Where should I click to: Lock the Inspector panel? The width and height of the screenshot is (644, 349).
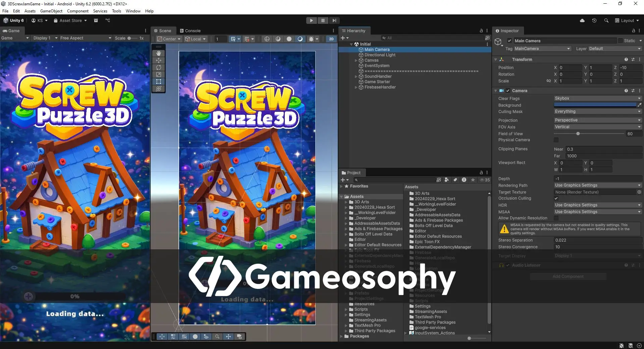click(x=633, y=31)
